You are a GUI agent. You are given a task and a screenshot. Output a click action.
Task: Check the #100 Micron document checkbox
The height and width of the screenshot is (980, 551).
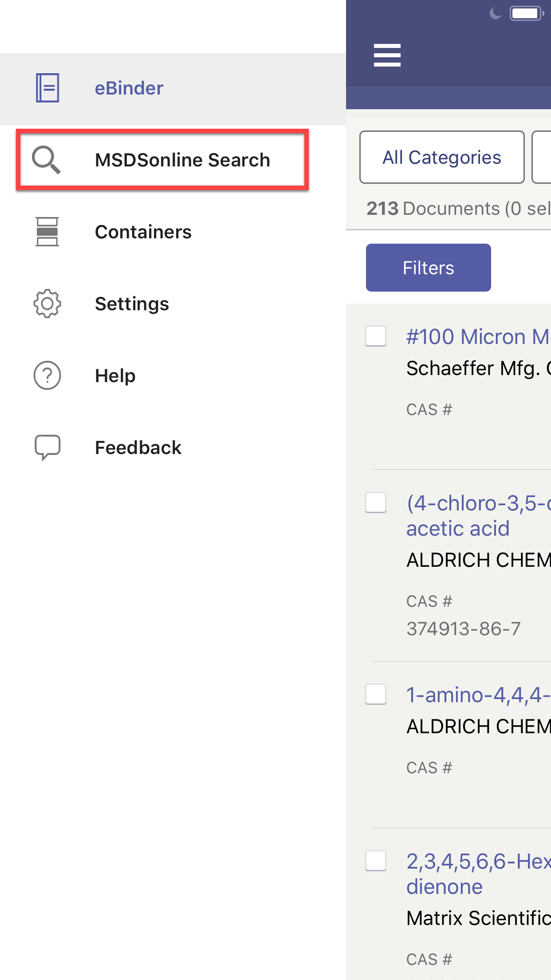[x=376, y=336]
